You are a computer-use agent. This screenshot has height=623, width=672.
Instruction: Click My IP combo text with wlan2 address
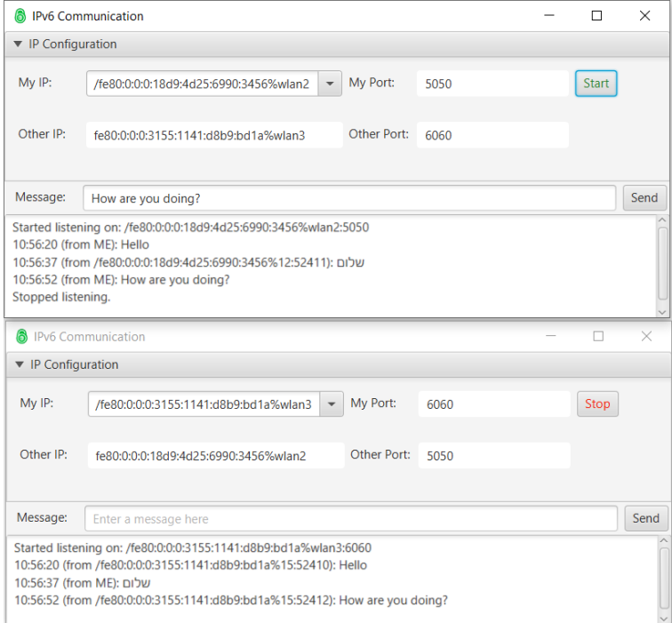pos(202,84)
